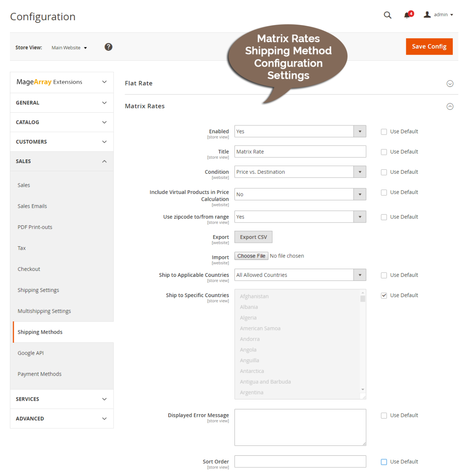The image size is (469, 476).
Task: Click Save Config
Action: [429, 46]
